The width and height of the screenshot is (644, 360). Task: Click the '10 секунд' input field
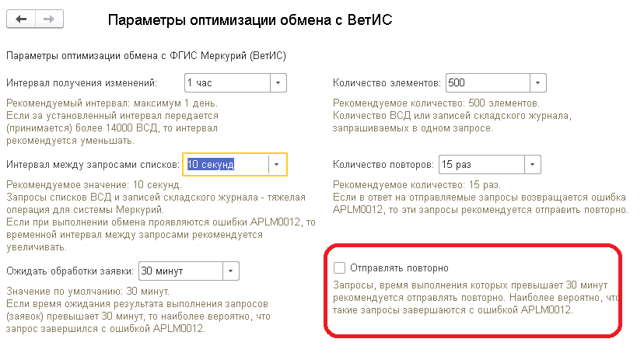(226, 165)
